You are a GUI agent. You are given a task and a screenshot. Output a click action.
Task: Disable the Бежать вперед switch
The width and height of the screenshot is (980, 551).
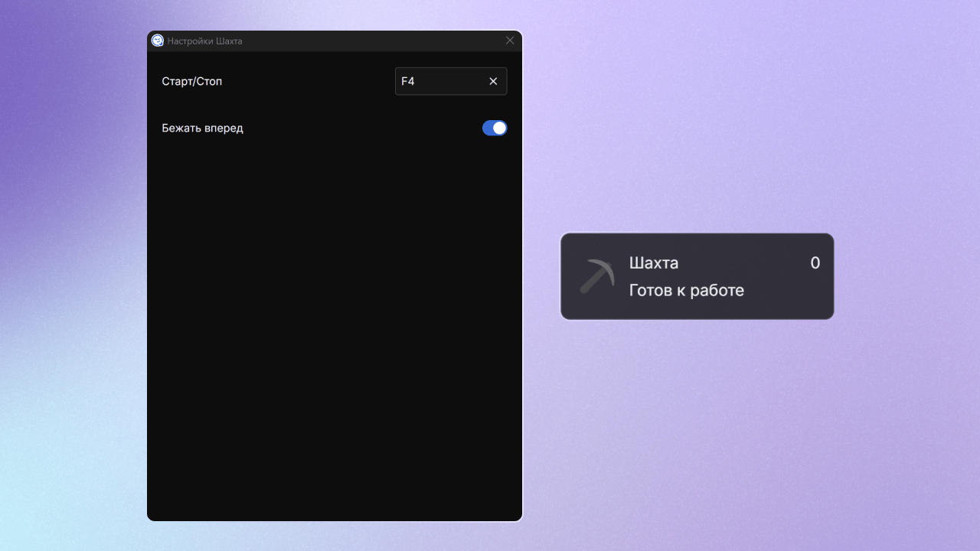(495, 128)
